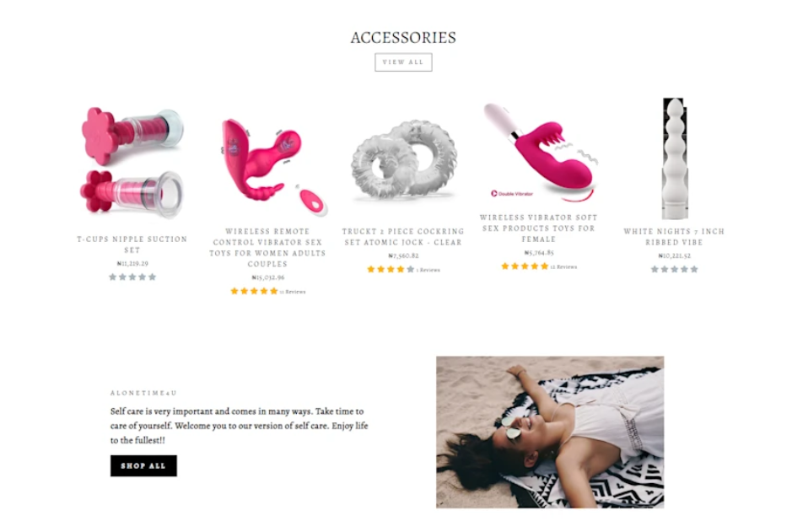
Task: Open the 11 Reviews link for Remote Vibrator
Action: [x=293, y=291]
